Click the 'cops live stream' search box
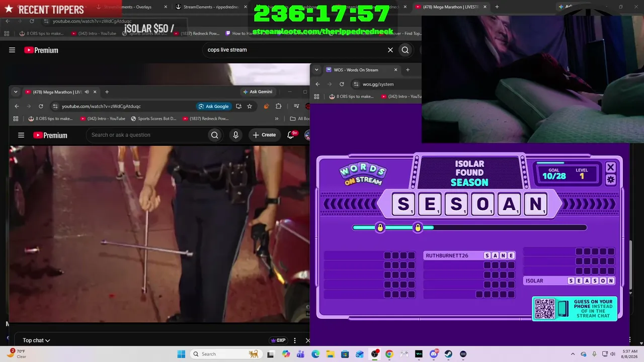Image resolution: width=644 pixels, height=362 pixels. pos(296,50)
